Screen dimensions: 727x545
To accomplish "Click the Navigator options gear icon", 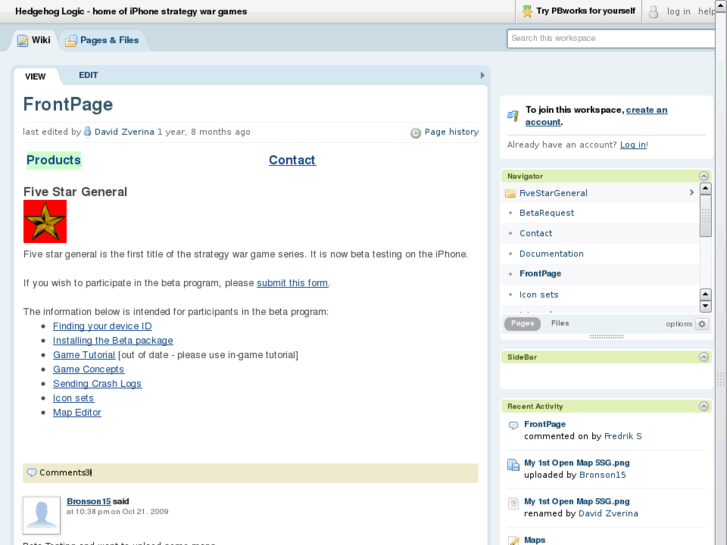I will [702, 324].
